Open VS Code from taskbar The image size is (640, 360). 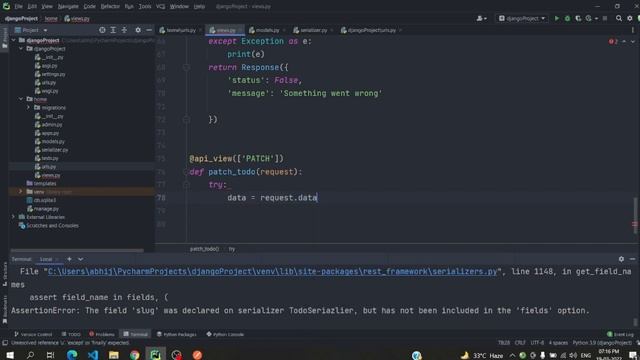point(93,355)
